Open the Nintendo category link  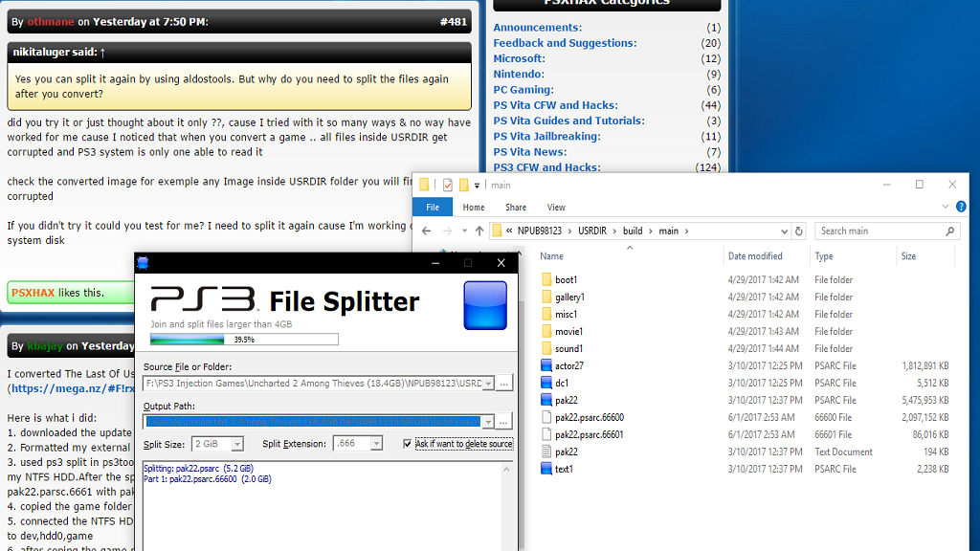(519, 75)
